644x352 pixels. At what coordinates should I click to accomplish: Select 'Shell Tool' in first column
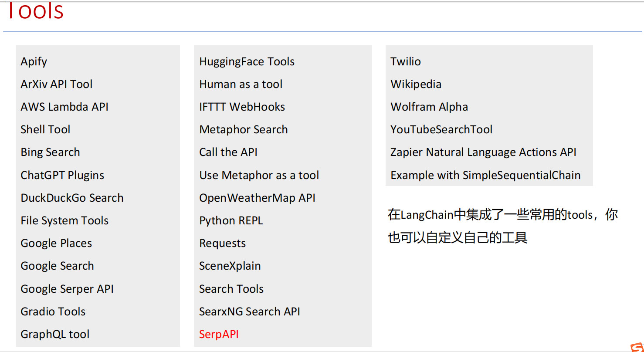click(45, 129)
